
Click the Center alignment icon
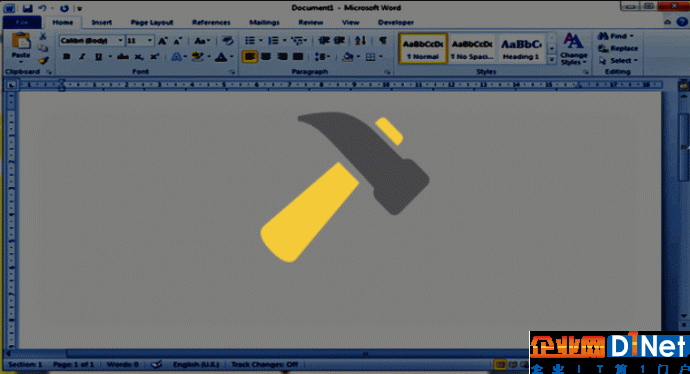(x=266, y=56)
